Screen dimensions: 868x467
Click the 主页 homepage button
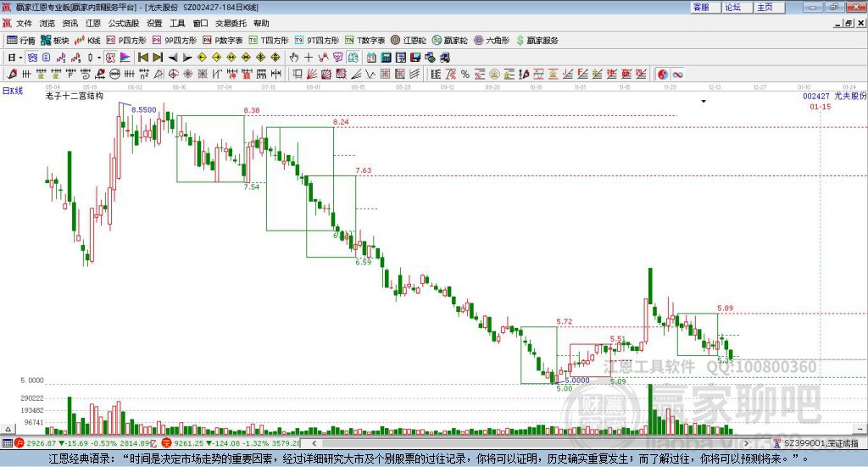coord(770,7)
